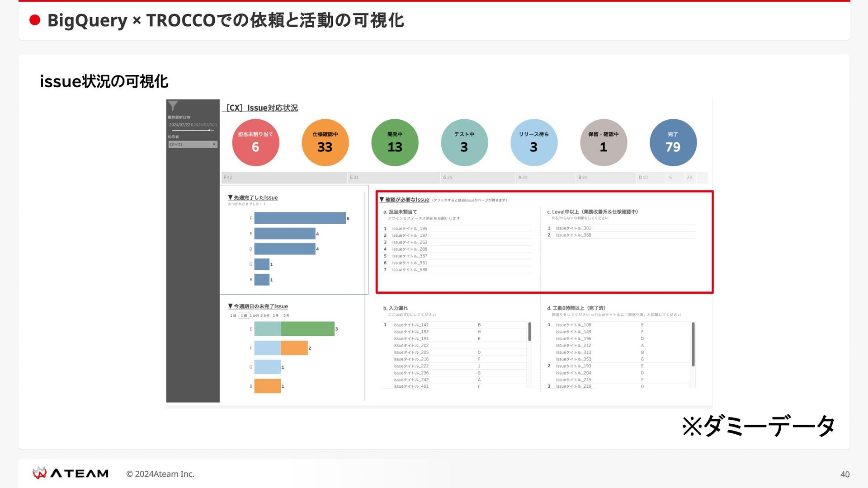Viewport: 868px width, 488px height.
Task: Select the orange 仕様確認中 33 status circle
Action: click(x=325, y=142)
